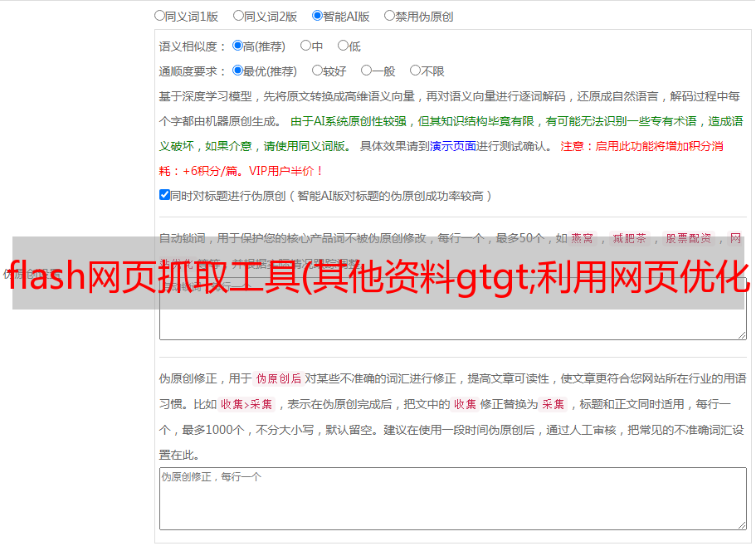Click red text 注意：启用此功能将增加积分消
This screenshot has width=756, height=546.
641,146
